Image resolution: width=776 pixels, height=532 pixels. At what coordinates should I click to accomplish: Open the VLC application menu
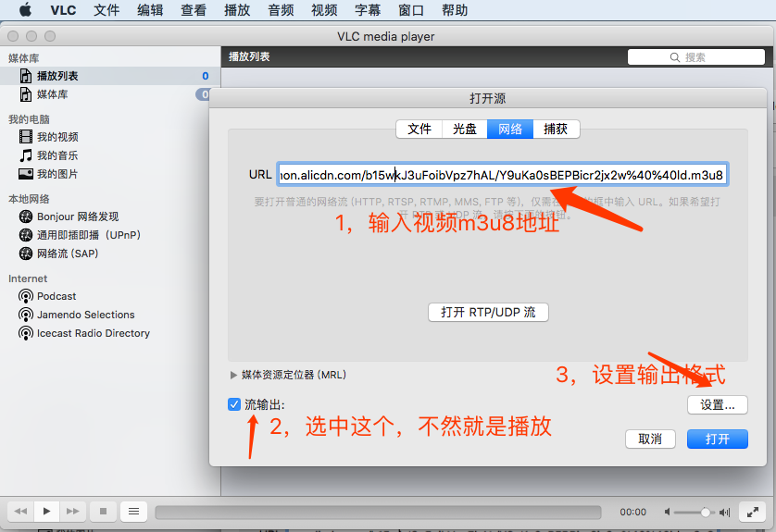(x=63, y=10)
